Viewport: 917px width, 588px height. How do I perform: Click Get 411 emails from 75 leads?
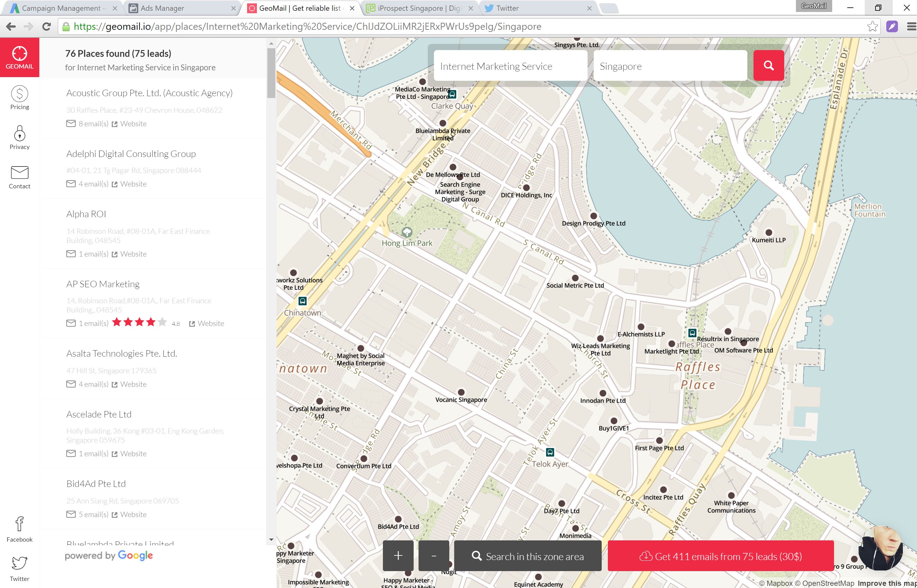(721, 555)
